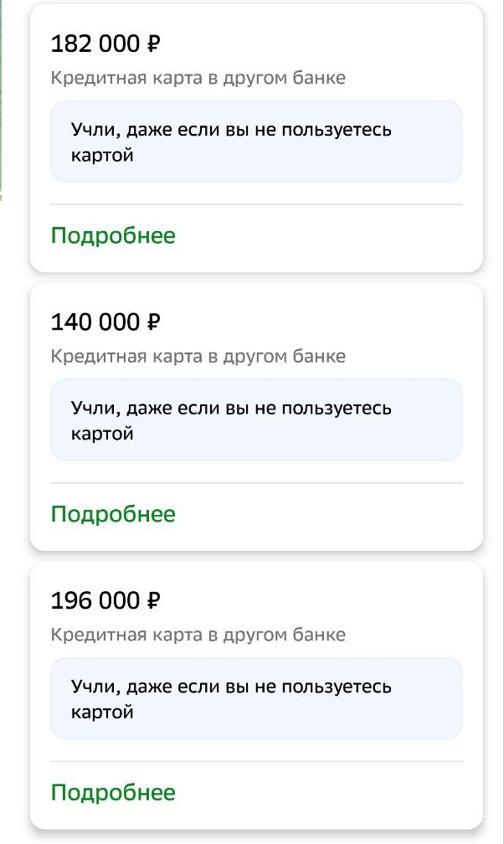Expand details for the 182 000 ₽ offer
504x844 pixels.
[113, 235]
